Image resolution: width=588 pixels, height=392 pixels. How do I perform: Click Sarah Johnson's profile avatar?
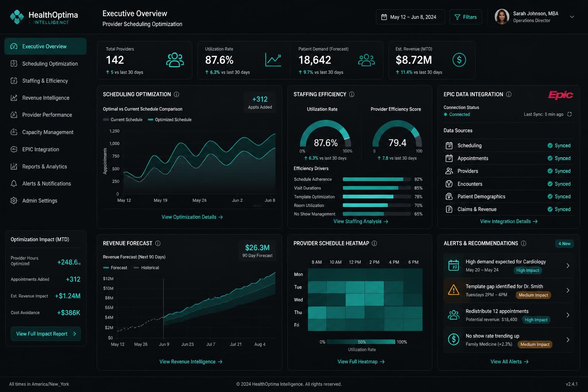click(502, 17)
